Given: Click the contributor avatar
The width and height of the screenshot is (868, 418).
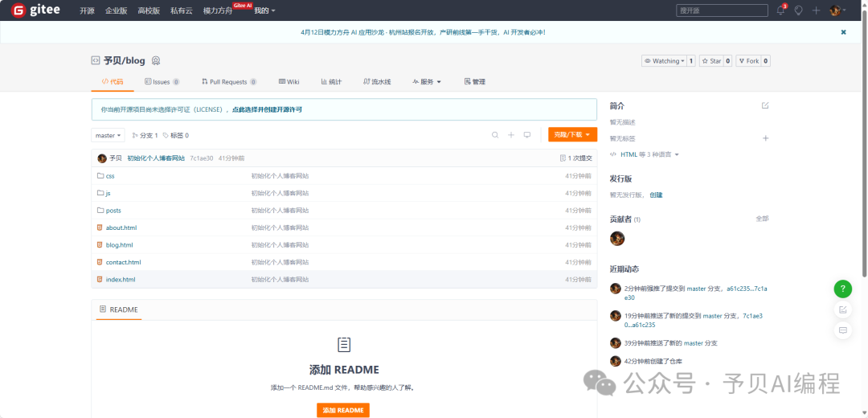Looking at the screenshot, I should point(617,239).
